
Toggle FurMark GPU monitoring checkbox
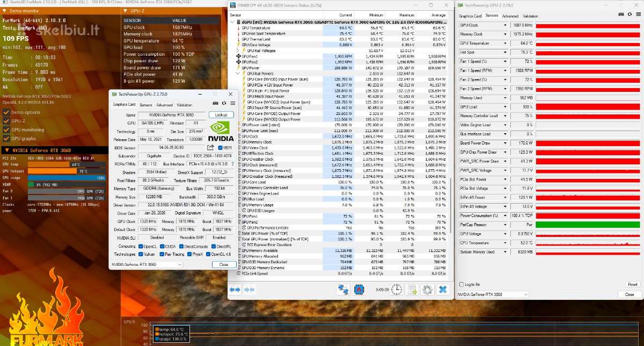tap(6, 130)
